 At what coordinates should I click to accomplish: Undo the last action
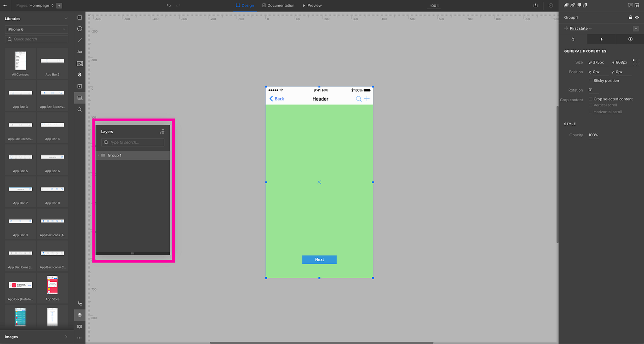coord(168,6)
